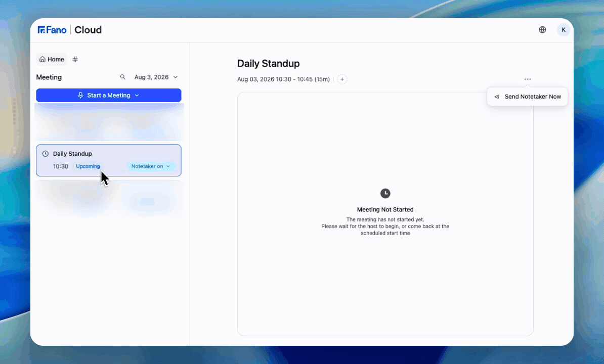The height and width of the screenshot is (364, 604).
Task: Open the Aug 3, 2026 date picker
Action: pos(156,77)
